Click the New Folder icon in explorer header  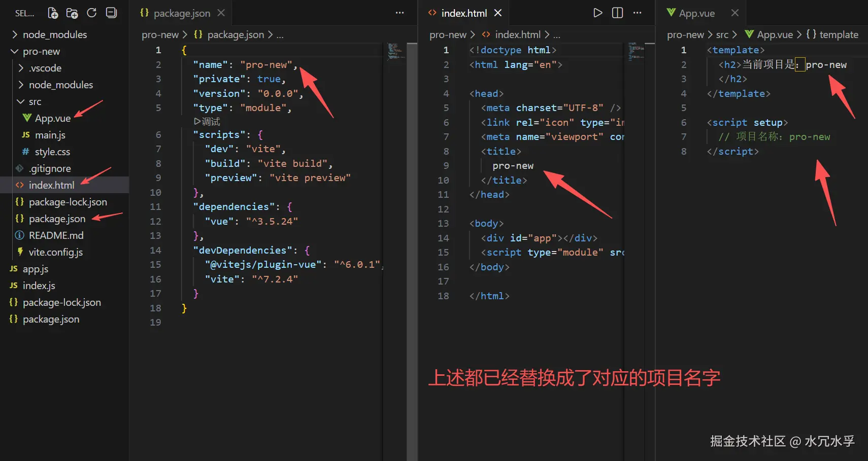pos(72,13)
